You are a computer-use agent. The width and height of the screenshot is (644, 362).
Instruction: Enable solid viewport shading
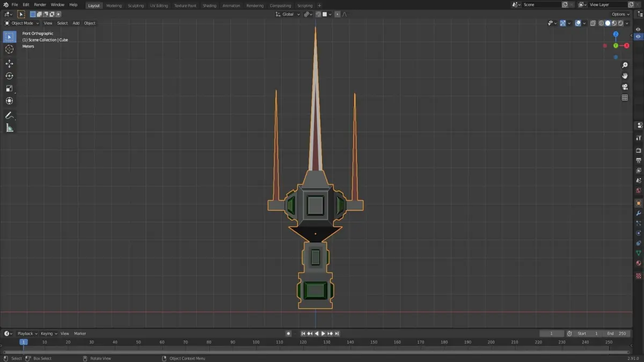608,23
